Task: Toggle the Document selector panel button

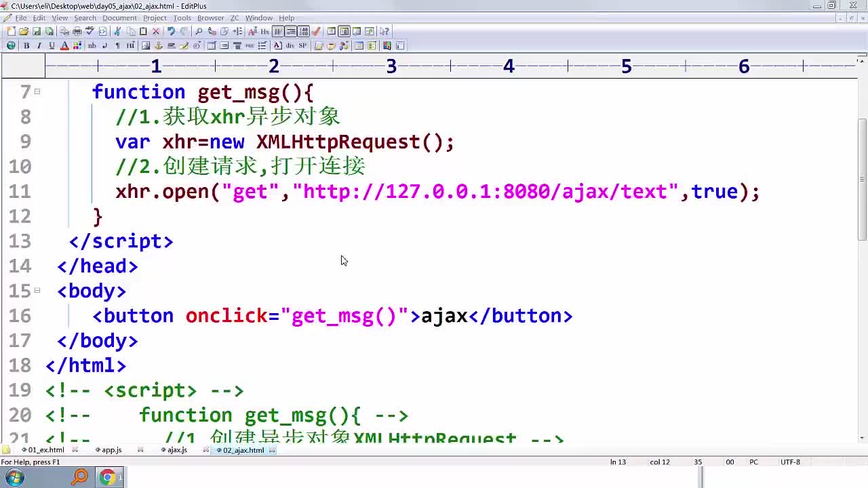Action: click(344, 31)
